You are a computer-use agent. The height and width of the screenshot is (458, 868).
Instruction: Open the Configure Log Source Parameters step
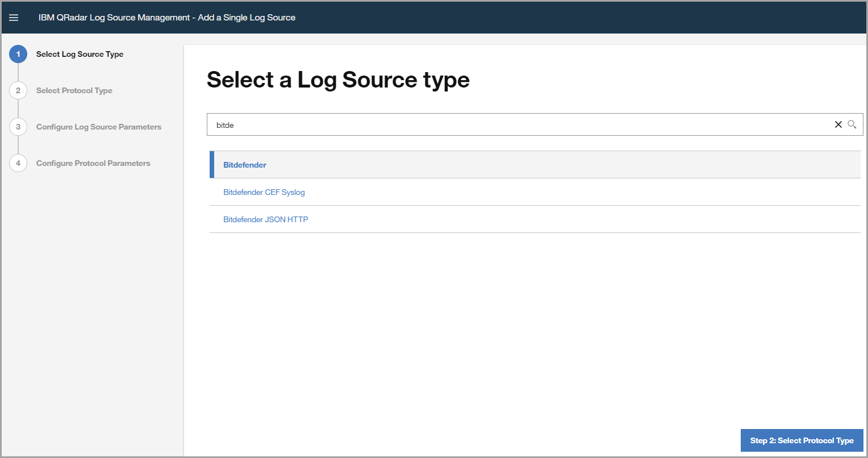(x=98, y=127)
